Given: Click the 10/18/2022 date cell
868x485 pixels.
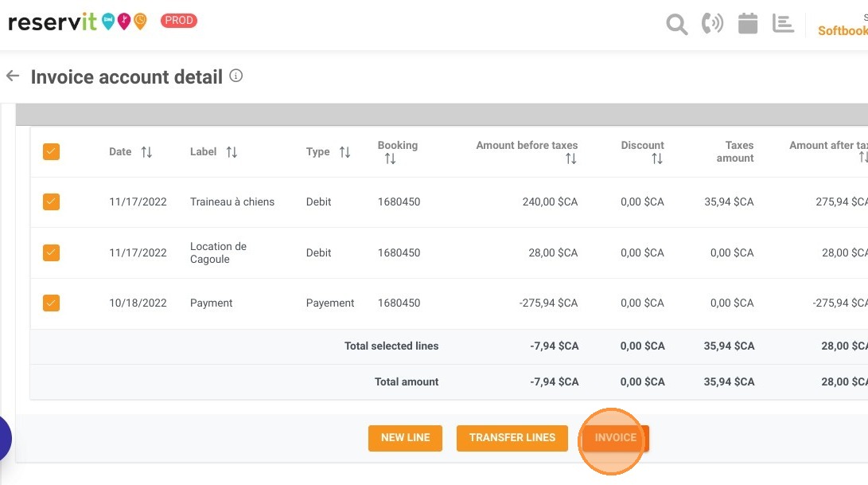Looking at the screenshot, I should (x=138, y=303).
